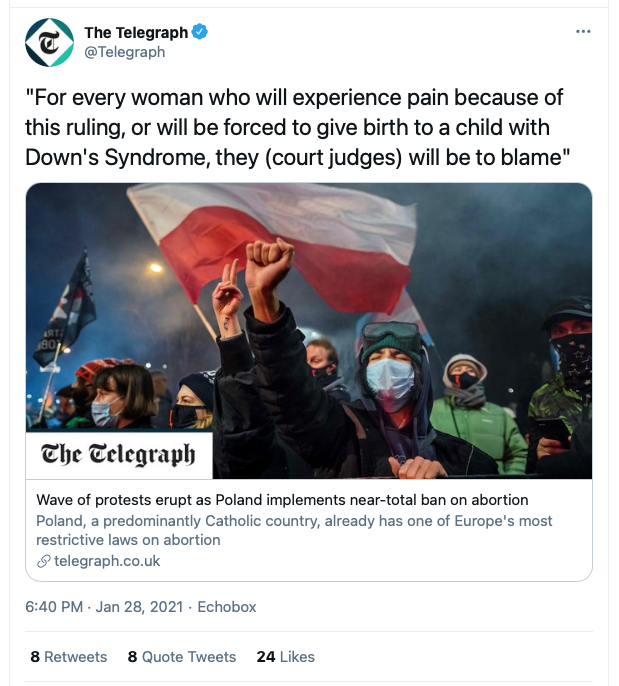View the 8 Retweets list
619x686 pixels.
click(69, 657)
